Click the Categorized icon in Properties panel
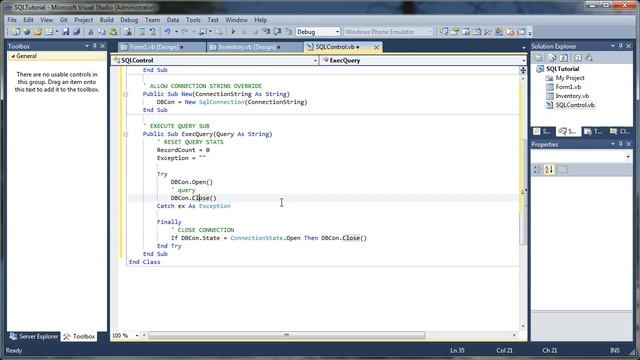Screen dimensions: 640x360 537,169
